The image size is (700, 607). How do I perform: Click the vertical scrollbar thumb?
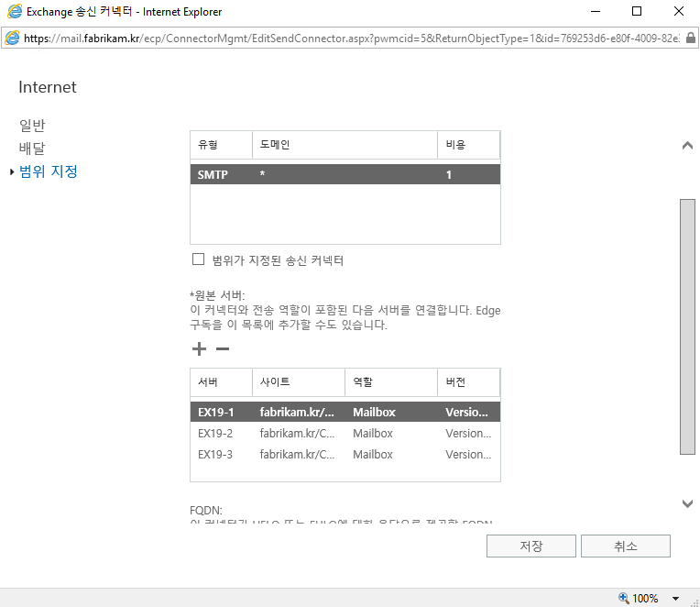click(687, 327)
